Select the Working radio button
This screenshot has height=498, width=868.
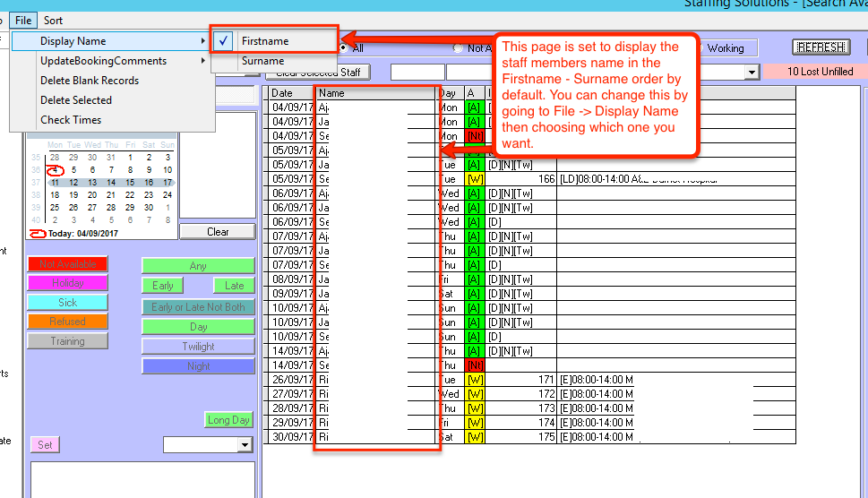click(x=700, y=48)
